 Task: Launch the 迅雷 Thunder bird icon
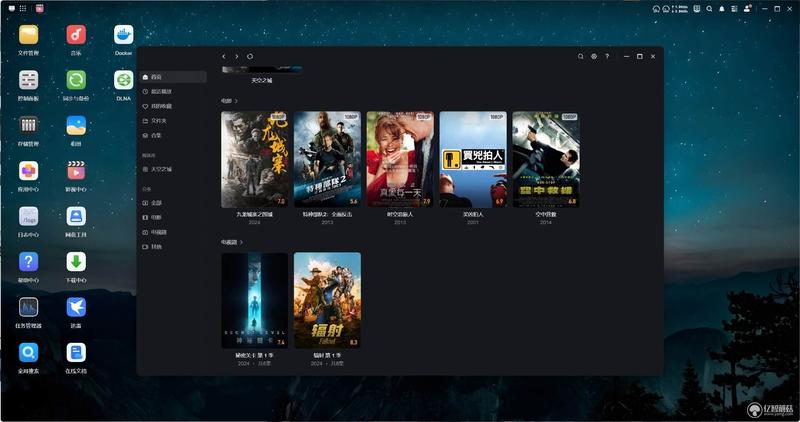pos(76,307)
